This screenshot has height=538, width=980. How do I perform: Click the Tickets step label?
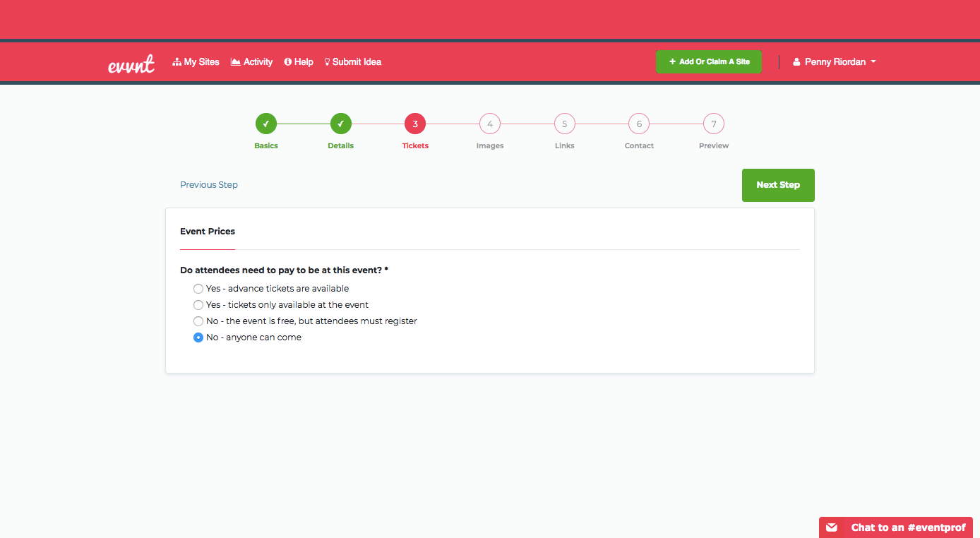tap(415, 146)
